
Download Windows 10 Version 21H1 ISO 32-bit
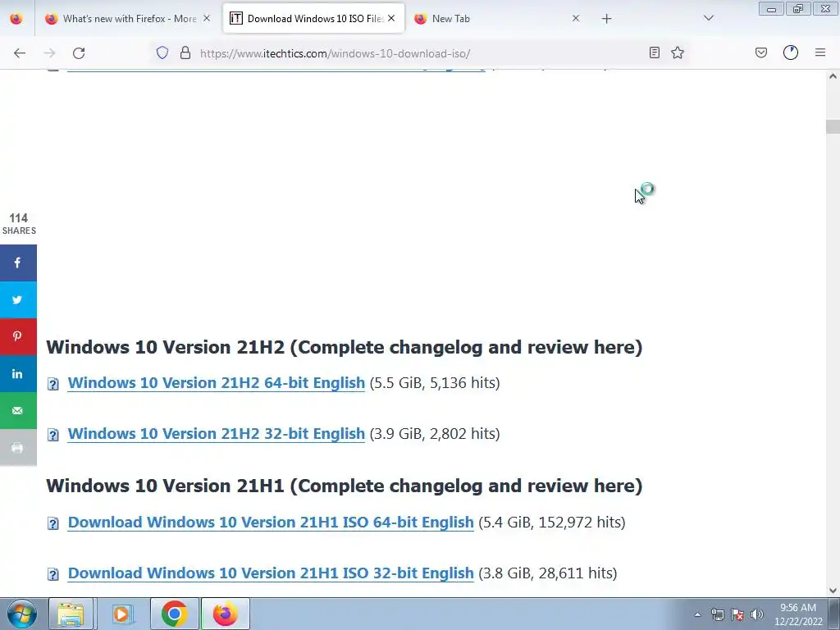(x=271, y=573)
